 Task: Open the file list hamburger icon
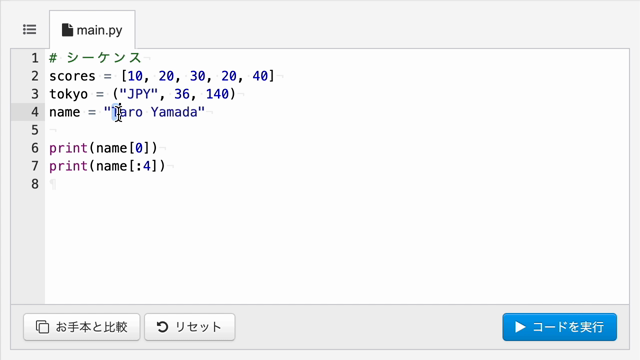[x=29, y=29]
